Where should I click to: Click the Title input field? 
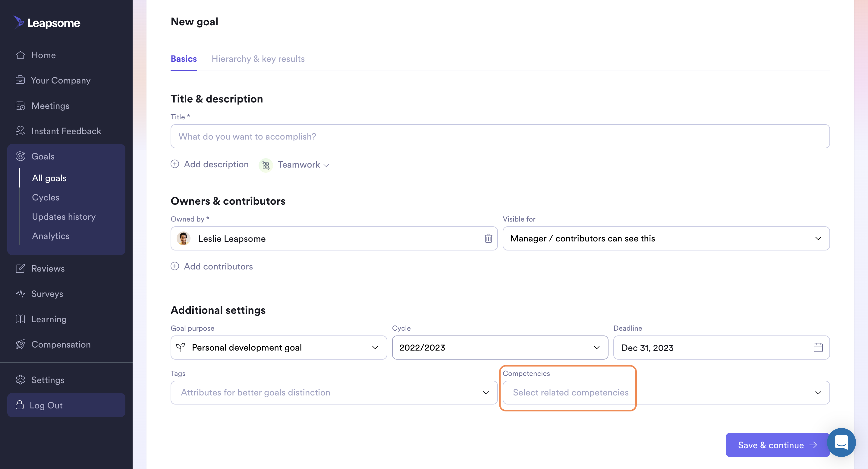pos(500,136)
